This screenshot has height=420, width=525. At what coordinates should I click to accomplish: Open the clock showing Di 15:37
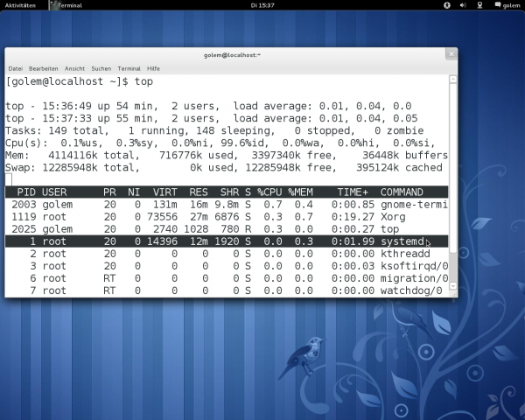[262, 4]
